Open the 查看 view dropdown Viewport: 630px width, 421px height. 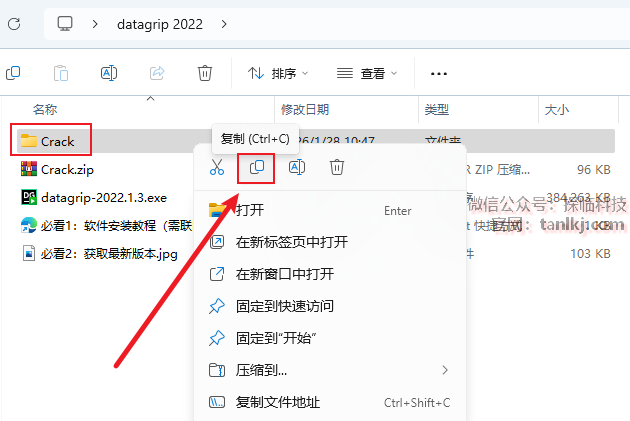pos(367,74)
